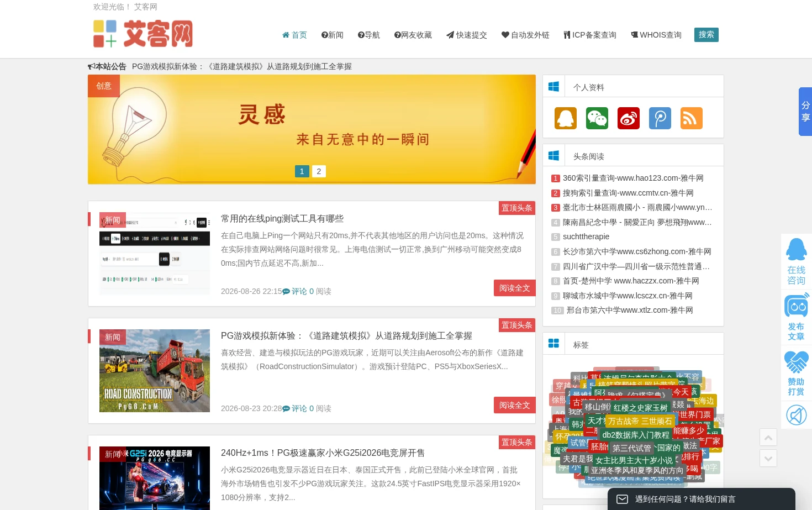Click 阅读全文 for the ping article

514,288
